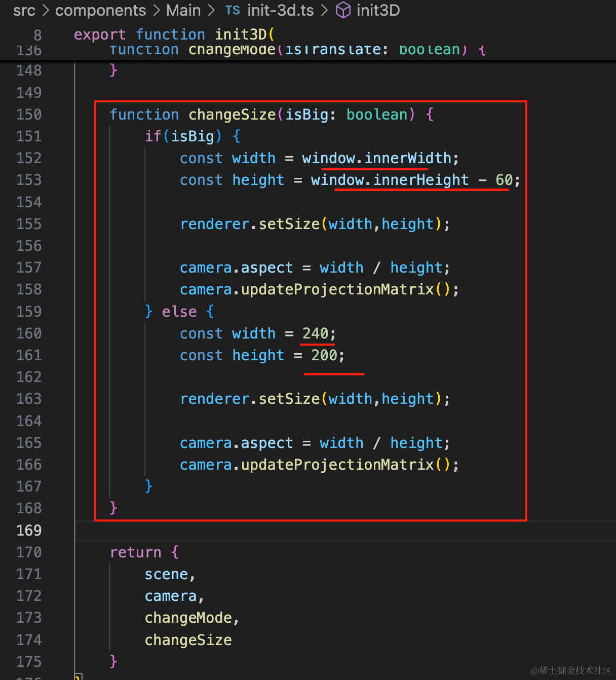Click the boolean type on line 150
Image resolution: width=616 pixels, height=680 pixels.
pos(377,115)
